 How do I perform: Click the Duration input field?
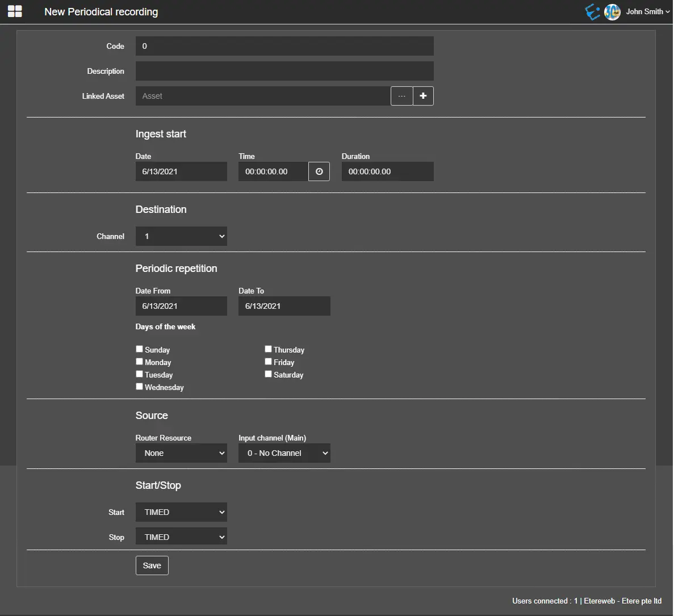tap(387, 171)
